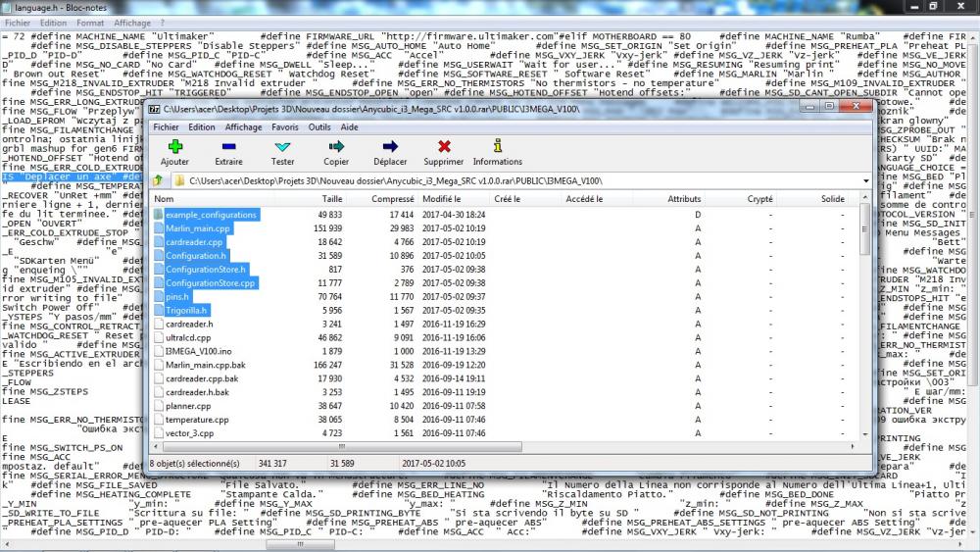This screenshot has height=552, width=980.
Task: Select the cardreader.h.bak file
Action: (x=198, y=392)
